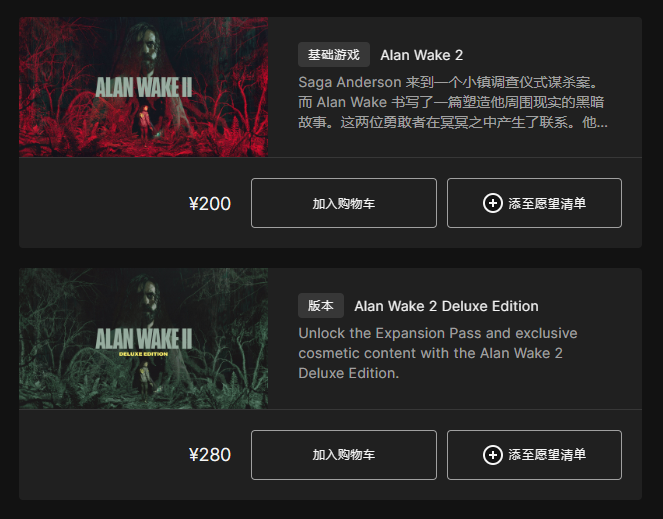The image size is (663, 519).
Task: Click the ¥200 price label
Action: click(210, 204)
